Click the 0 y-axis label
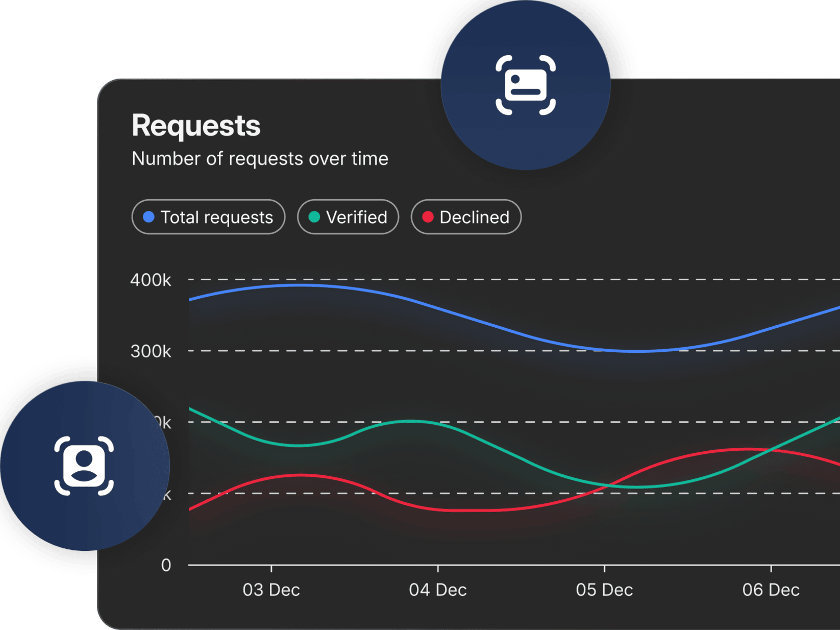 point(166,565)
